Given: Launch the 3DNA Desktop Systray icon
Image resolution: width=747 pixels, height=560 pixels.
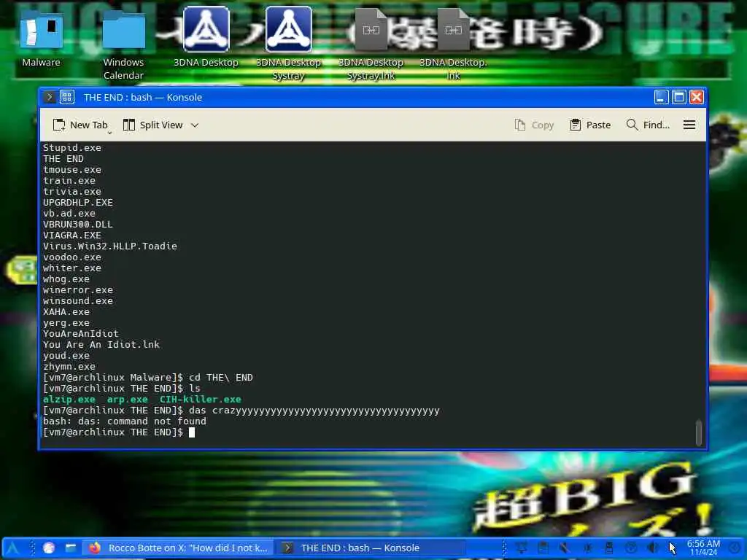Looking at the screenshot, I should pos(288,29).
